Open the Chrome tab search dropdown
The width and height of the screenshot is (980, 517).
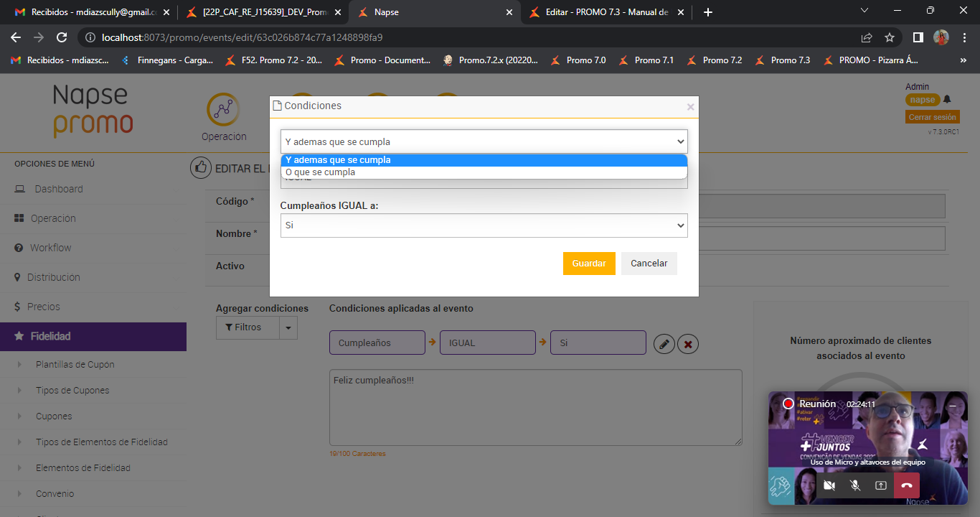coord(864,11)
